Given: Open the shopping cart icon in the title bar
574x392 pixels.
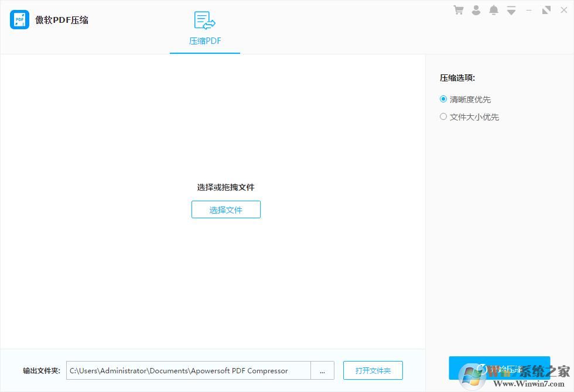Looking at the screenshot, I should tap(459, 10).
